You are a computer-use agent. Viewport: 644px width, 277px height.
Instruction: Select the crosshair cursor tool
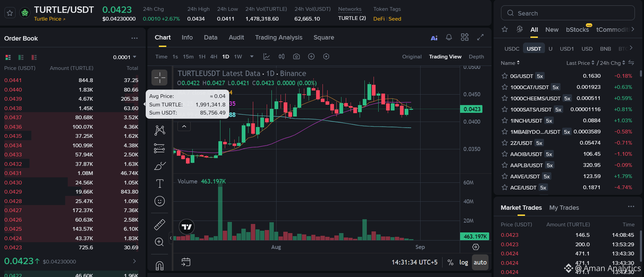coord(159,77)
